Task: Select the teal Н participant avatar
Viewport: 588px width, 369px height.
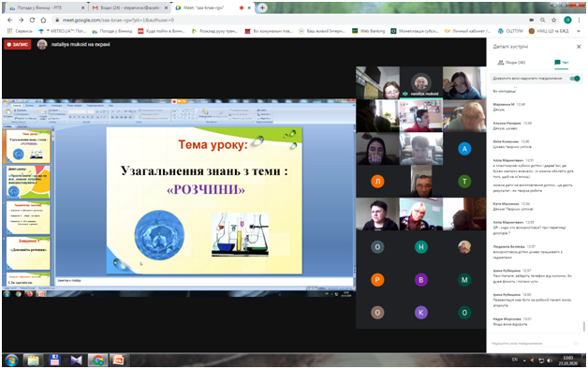Action: pyautogui.click(x=421, y=246)
